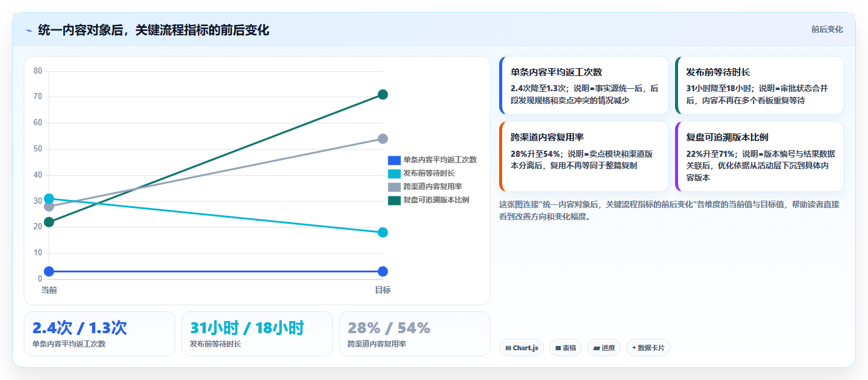
Task: Toggle legend swatch for 发布前等待时长
Action: (x=394, y=173)
